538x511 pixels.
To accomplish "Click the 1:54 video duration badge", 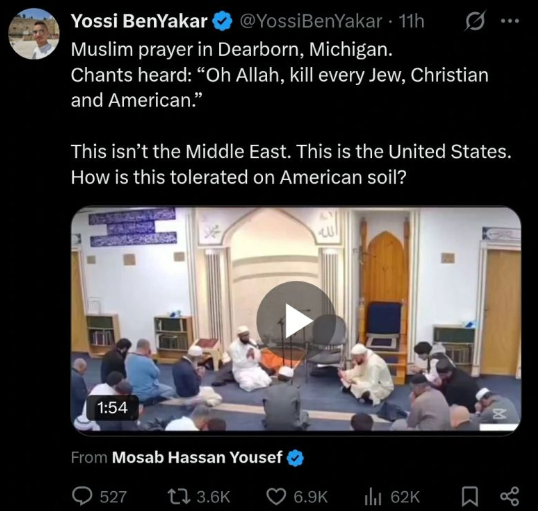I will [112, 408].
